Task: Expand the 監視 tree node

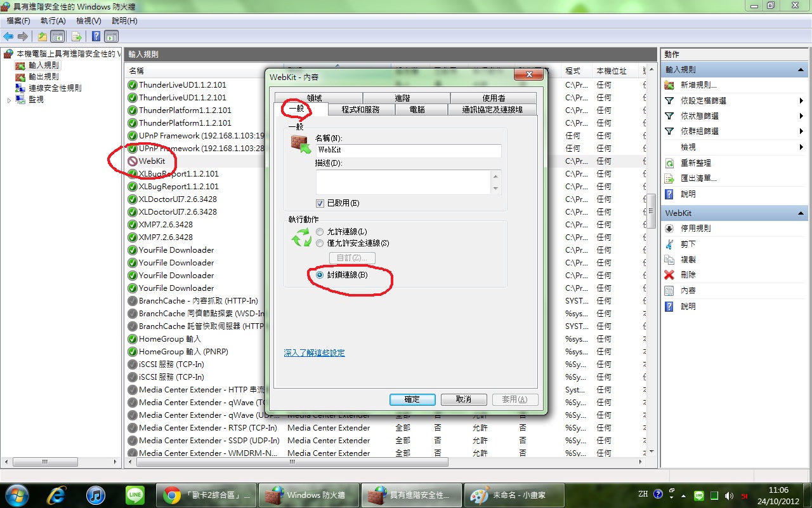Action: [x=9, y=100]
